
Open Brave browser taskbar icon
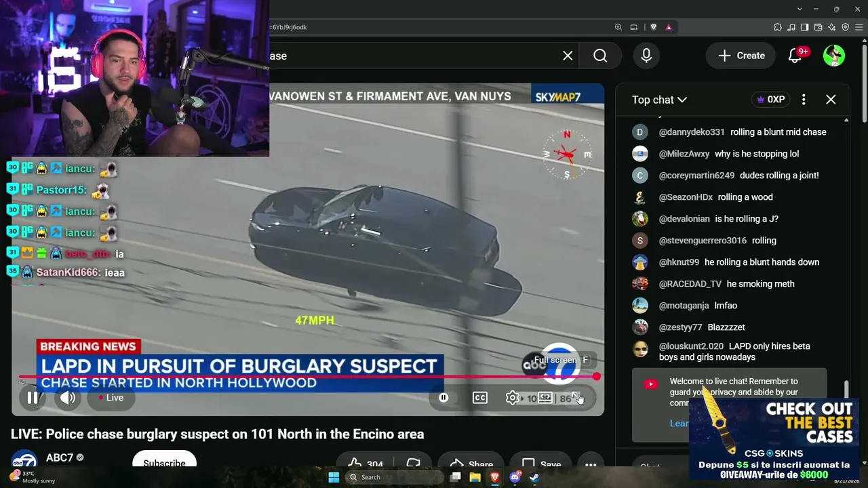495,477
